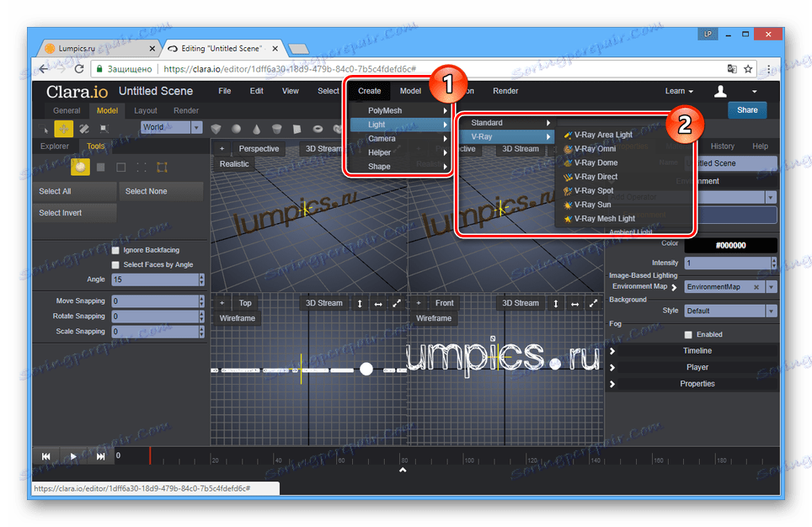Expand the timeline panel up arrow

(403, 470)
